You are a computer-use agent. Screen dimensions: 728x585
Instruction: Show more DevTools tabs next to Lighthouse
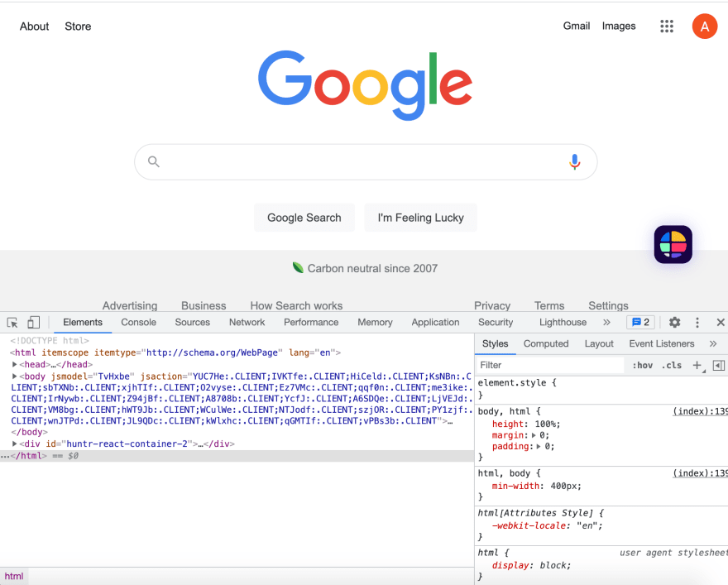coord(606,322)
